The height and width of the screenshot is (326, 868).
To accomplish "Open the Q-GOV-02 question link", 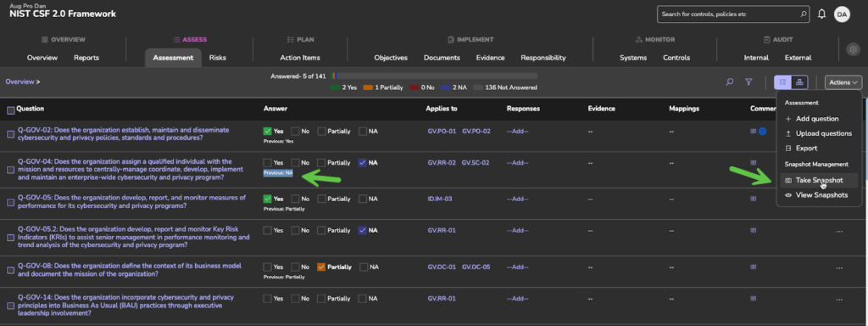I will 124,133.
